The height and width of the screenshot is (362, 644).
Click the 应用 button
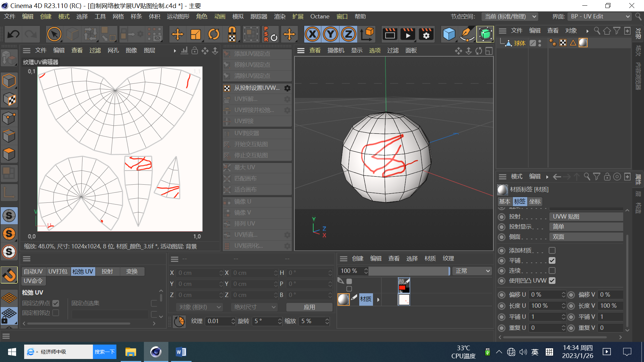pos(309,307)
